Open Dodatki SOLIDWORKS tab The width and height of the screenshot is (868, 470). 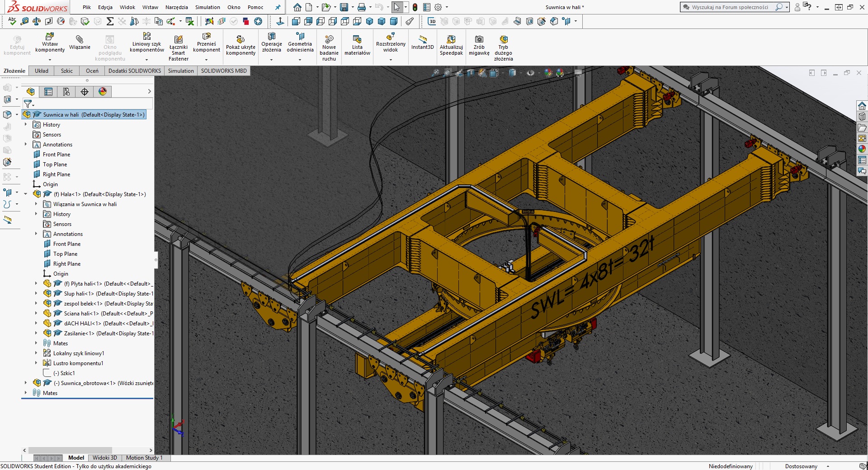(135, 70)
